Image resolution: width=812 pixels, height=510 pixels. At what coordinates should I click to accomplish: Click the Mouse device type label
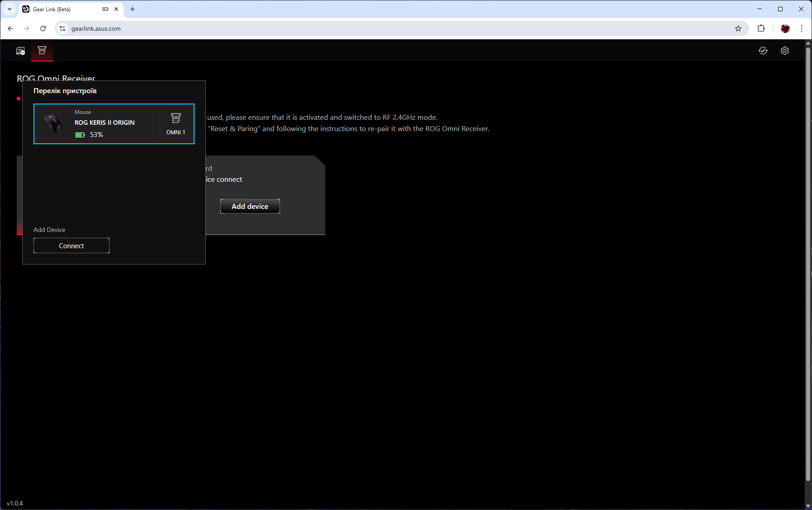83,112
